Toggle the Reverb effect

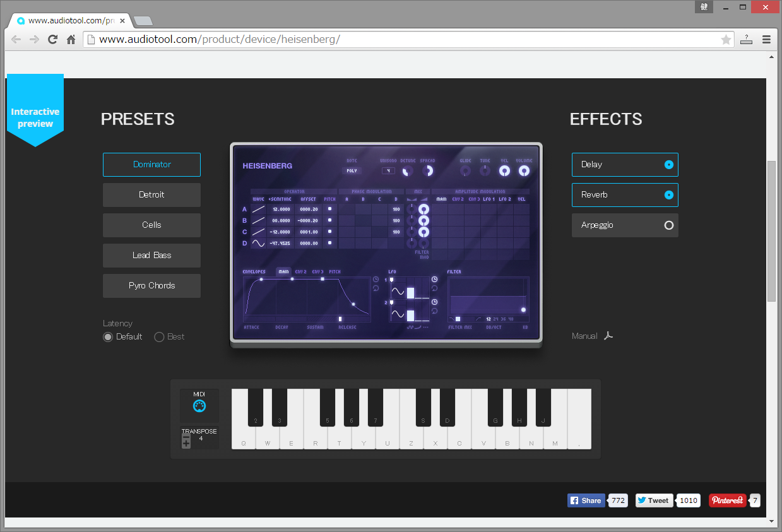coord(625,195)
